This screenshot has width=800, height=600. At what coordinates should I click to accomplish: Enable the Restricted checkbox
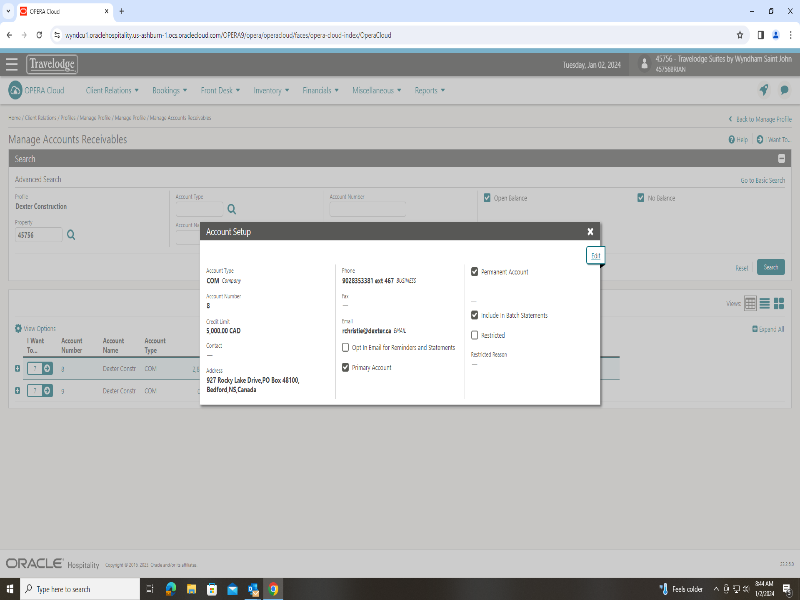click(x=475, y=335)
